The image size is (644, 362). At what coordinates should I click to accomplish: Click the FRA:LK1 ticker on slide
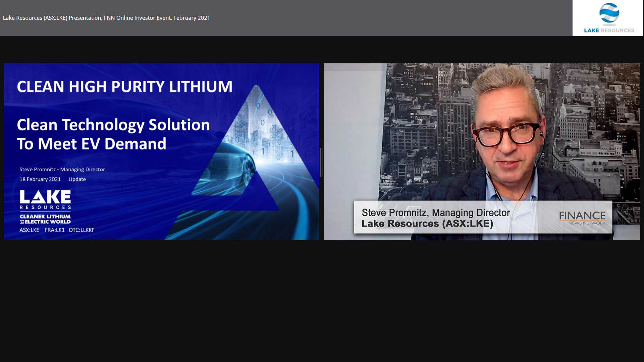pyautogui.click(x=54, y=230)
